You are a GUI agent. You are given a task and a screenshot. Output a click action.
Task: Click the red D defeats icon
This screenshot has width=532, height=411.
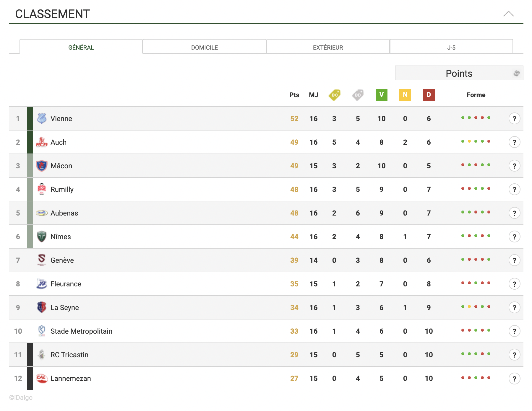[429, 95]
